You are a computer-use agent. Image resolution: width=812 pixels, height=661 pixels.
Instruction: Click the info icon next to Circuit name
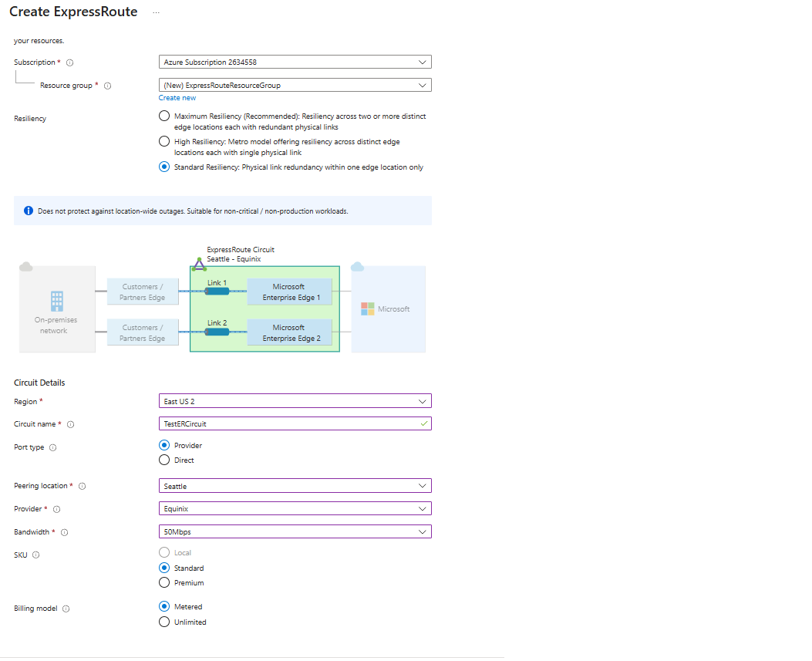[x=71, y=424]
